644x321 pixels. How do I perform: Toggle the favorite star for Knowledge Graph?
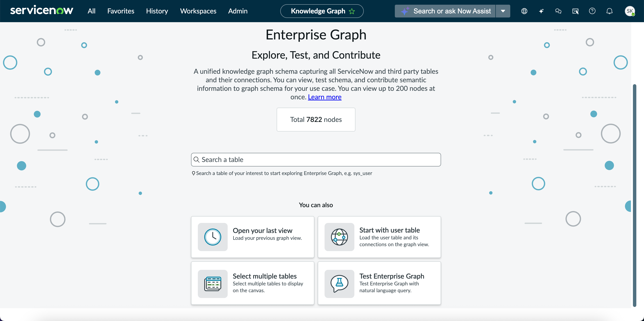(352, 11)
